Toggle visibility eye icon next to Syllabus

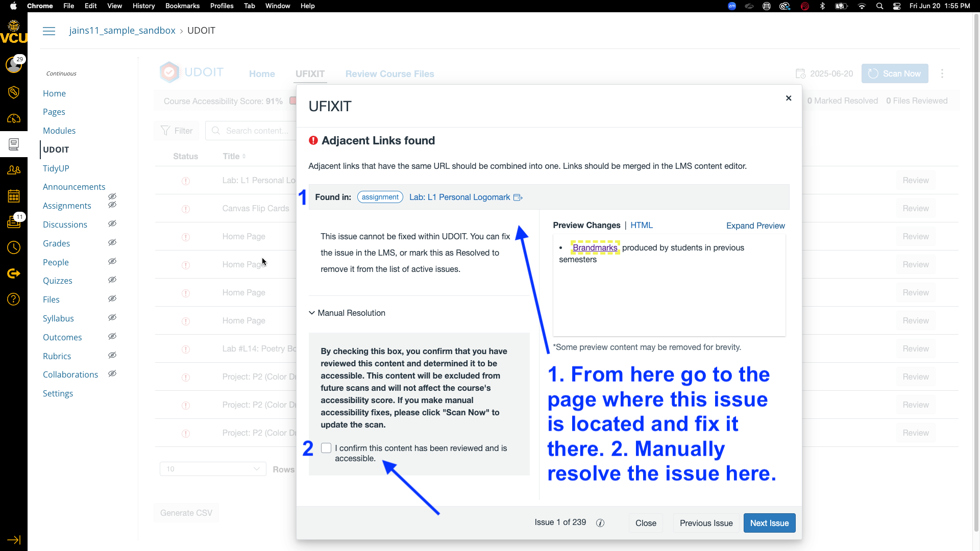(x=112, y=317)
